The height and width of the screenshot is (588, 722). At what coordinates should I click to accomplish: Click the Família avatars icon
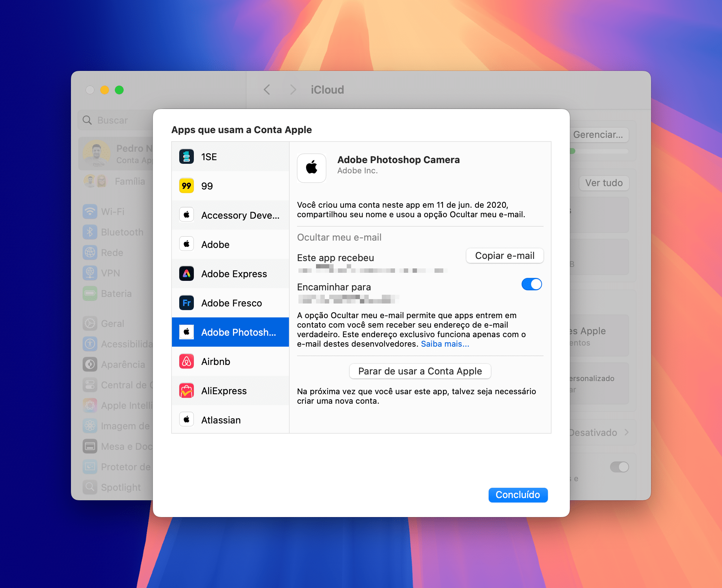(x=96, y=181)
